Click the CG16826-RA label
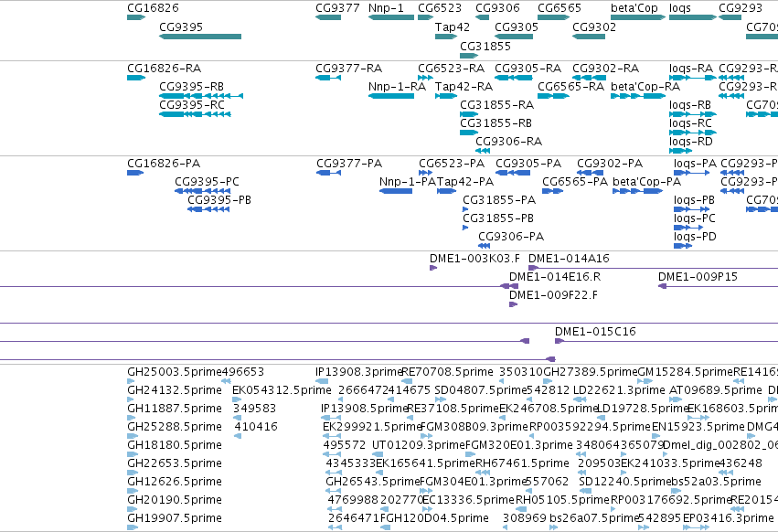Image resolution: width=778 pixels, height=532 pixels. [x=165, y=69]
